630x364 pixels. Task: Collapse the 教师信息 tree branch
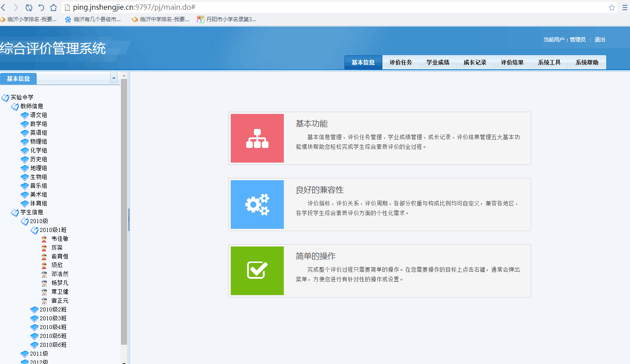coord(15,106)
